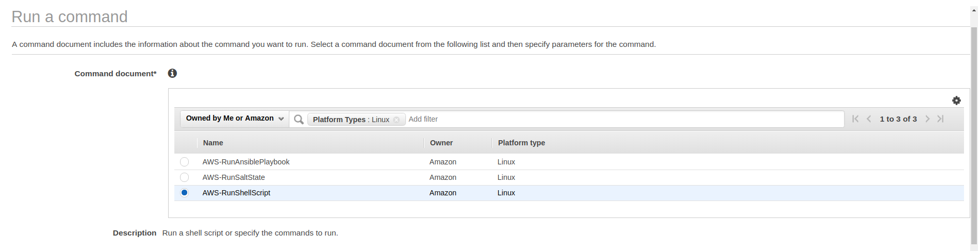Click the Command document info icon
The image size is (980, 251).
[x=172, y=73]
